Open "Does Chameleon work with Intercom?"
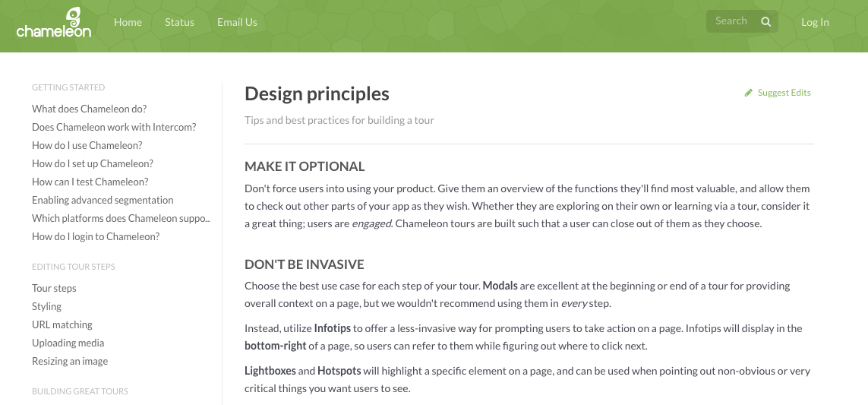Image resolution: width=868 pixels, height=405 pixels. 114,127
